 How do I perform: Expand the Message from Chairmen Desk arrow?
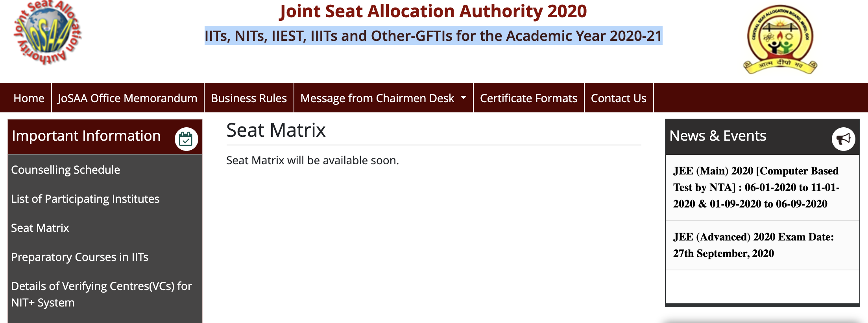[464, 97]
